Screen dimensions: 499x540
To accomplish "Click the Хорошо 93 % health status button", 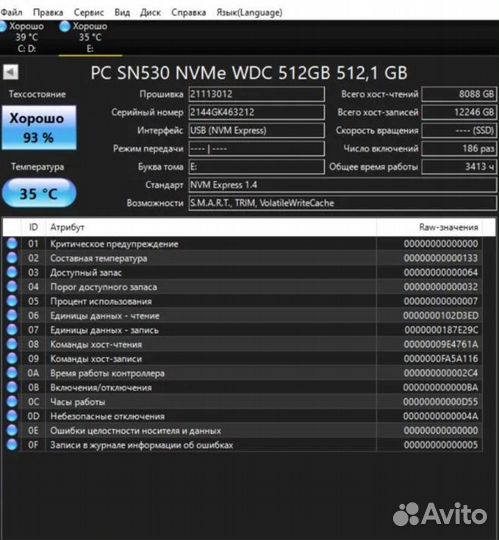I will coord(39,128).
